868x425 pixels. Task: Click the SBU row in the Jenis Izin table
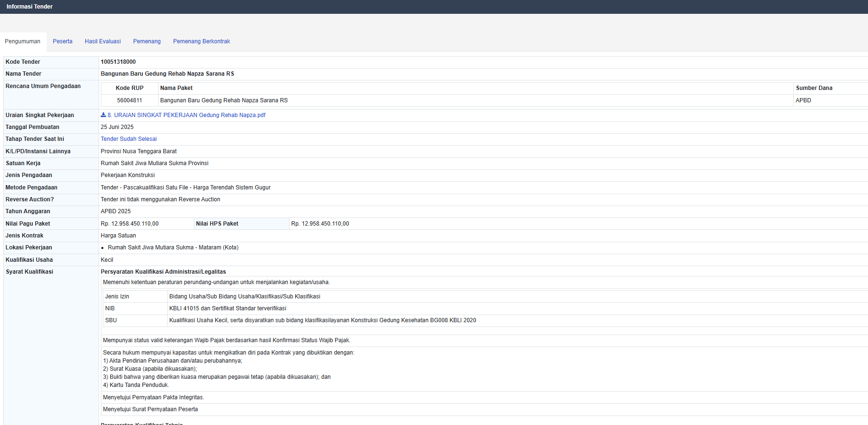coord(111,320)
